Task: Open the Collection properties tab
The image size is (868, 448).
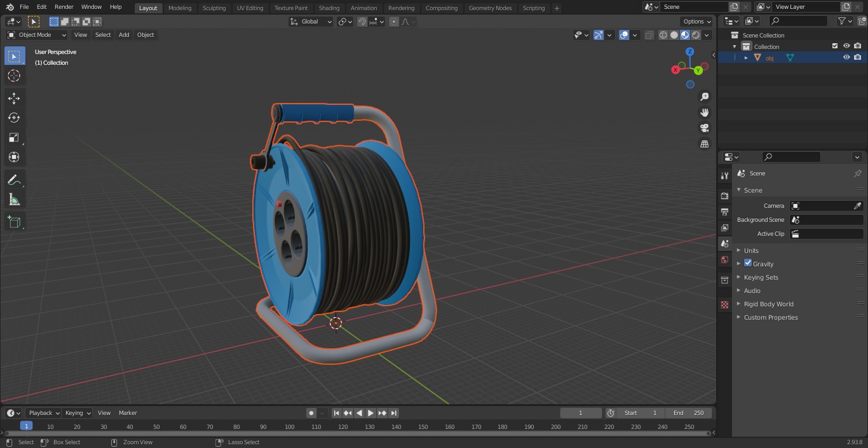Action: 724,280
